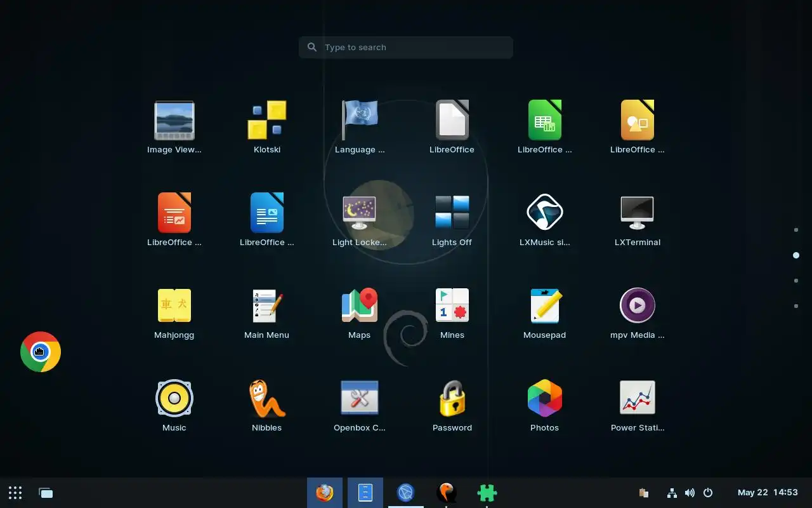Viewport: 812px width, 508px height.
Task: Switch to Firefox in the taskbar
Action: click(x=325, y=493)
